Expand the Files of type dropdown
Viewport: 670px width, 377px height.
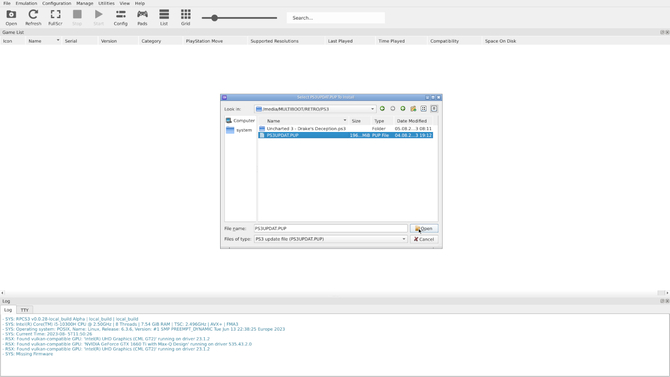click(x=404, y=239)
